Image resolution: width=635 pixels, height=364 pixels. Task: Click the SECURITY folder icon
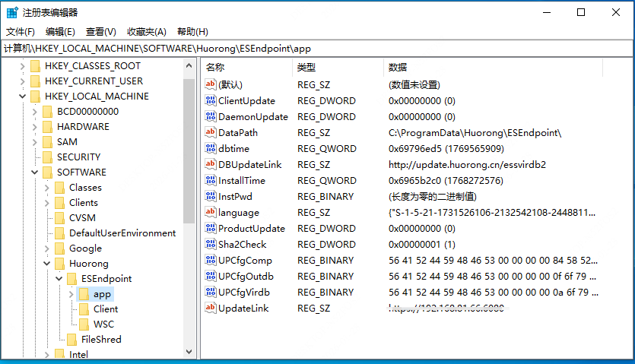pos(47,157)
